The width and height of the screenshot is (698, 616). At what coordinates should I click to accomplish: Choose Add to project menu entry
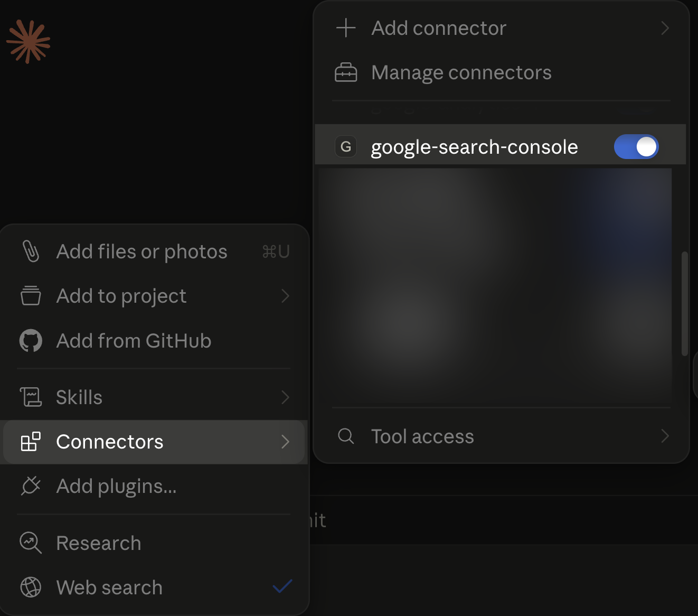[154, 296]
